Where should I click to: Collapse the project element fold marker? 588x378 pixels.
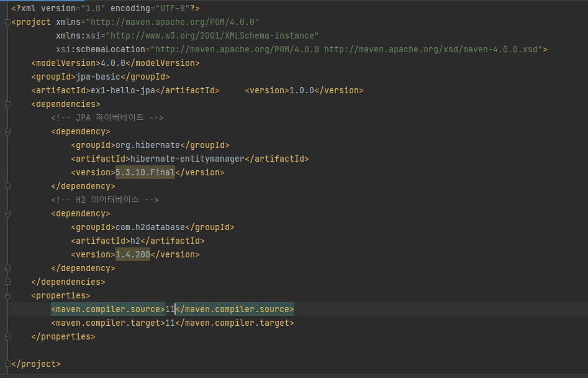(x=7, y=22)
